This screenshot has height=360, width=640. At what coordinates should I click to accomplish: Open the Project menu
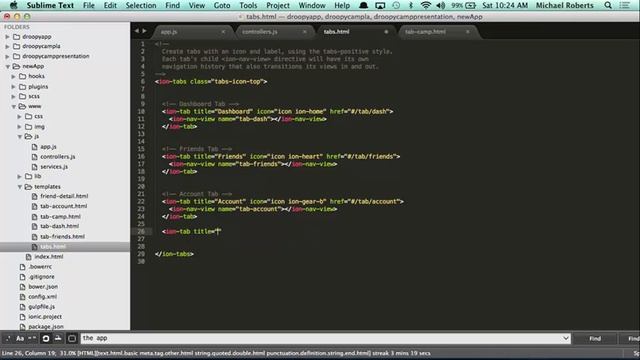[x=278, y=5]
